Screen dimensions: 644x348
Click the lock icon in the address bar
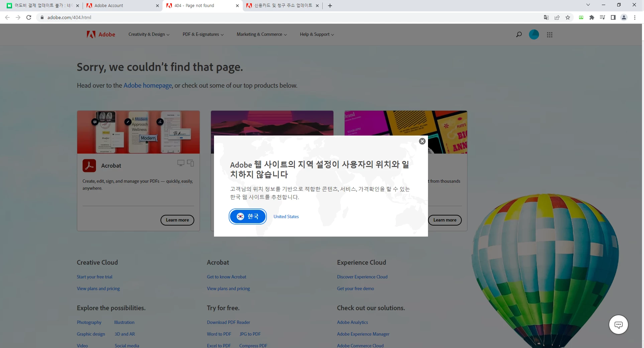(x=42, y=17)
